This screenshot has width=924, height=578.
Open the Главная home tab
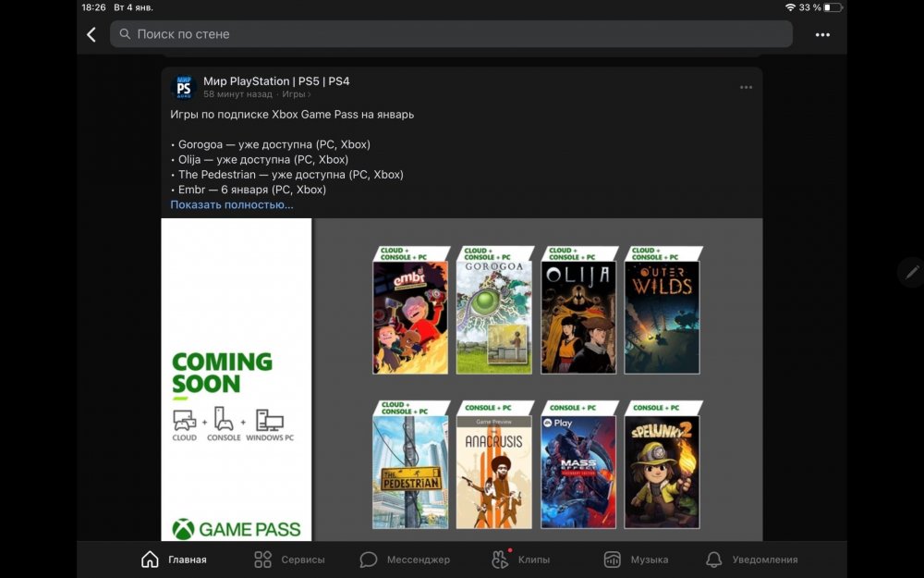(174, 560)
